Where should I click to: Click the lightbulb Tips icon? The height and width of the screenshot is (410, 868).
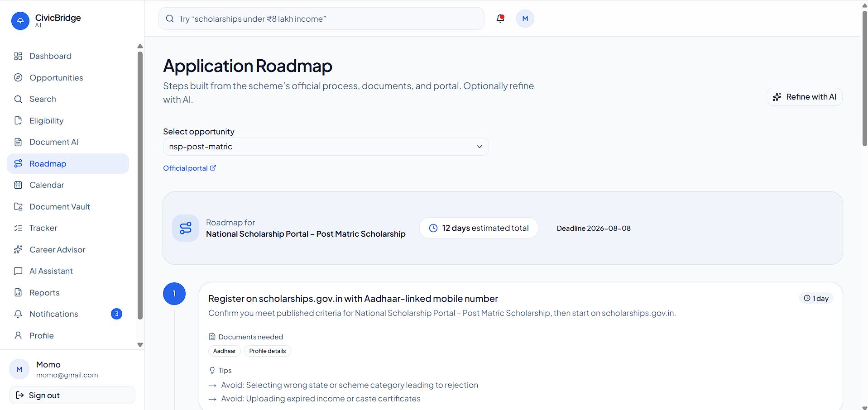coord(212,371)
